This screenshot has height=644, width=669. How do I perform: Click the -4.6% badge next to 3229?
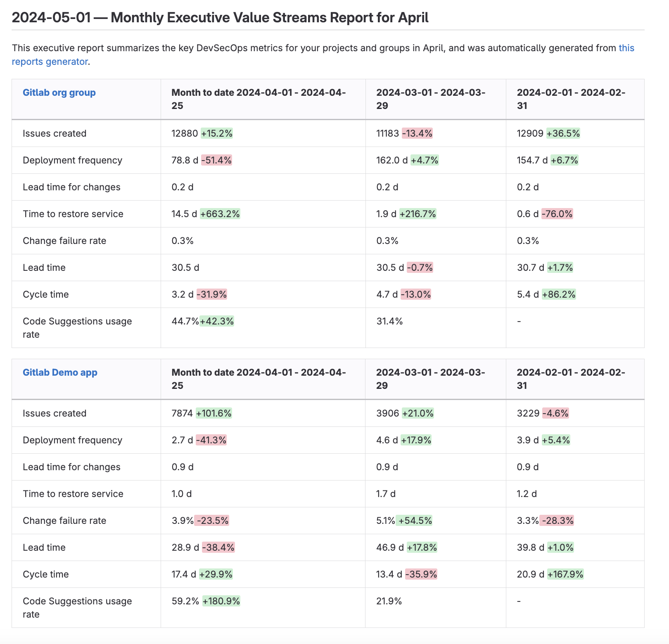(x=556, y=413)
